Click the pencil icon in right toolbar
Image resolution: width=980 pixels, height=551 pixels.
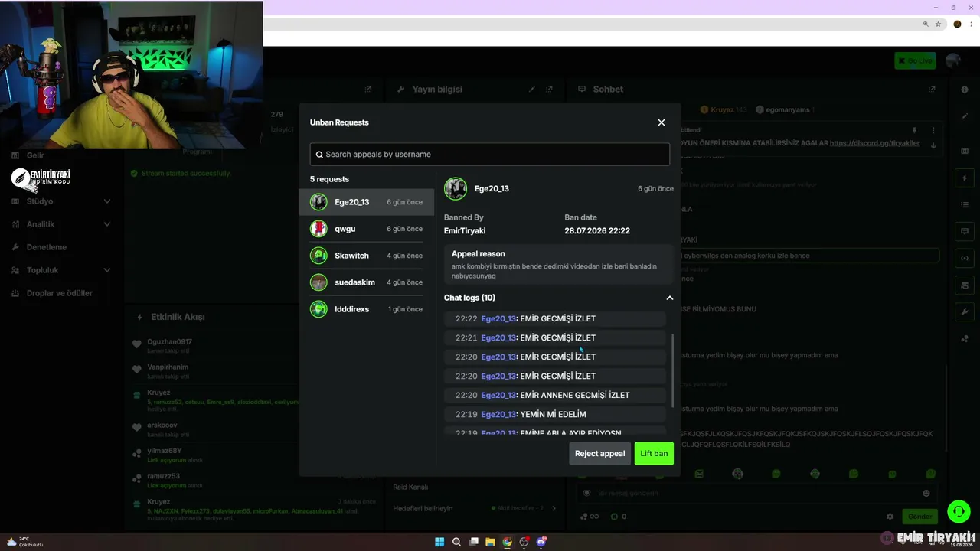pos(965,116)
